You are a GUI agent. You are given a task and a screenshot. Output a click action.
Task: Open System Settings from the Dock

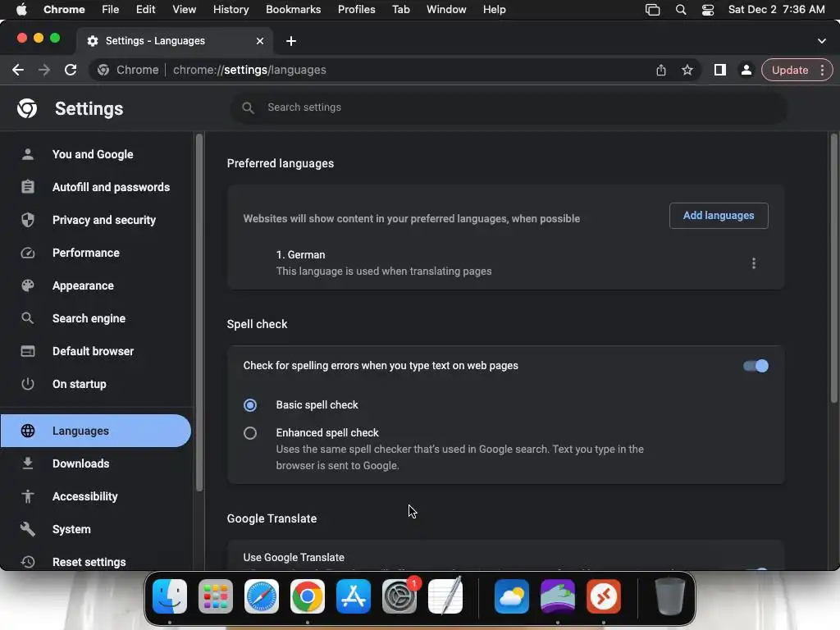tap(399, 596)
